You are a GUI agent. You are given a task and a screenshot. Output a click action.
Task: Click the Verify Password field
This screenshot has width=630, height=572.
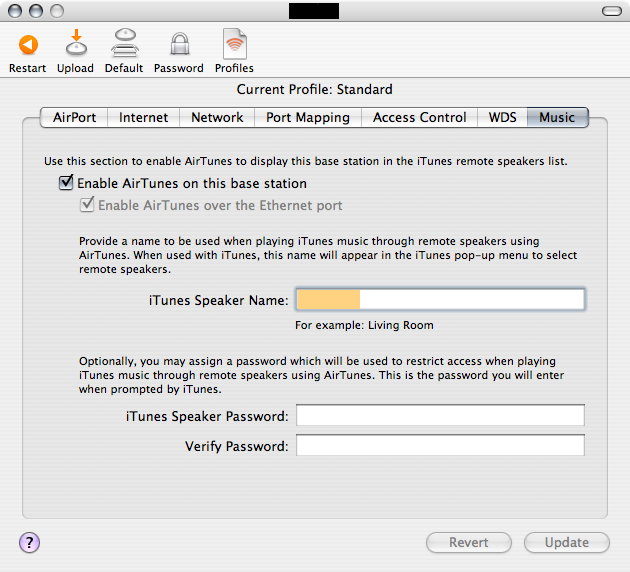click(440, 445)
